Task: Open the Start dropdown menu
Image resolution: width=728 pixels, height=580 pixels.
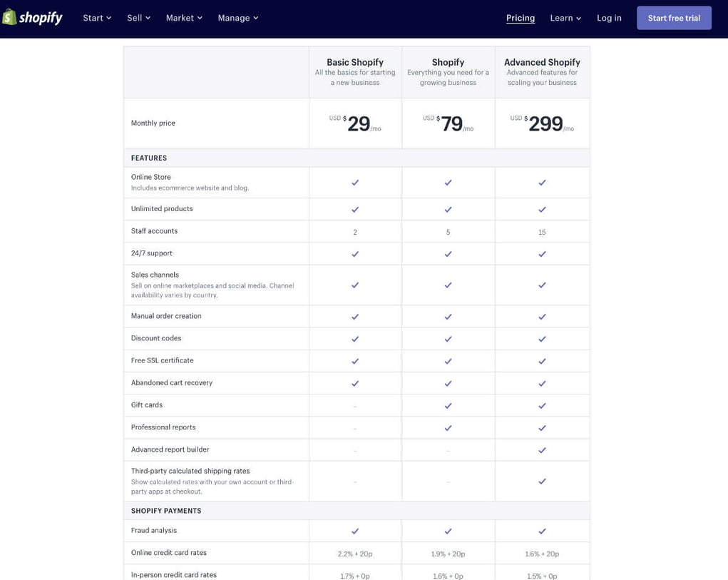Action: [96, 18]
